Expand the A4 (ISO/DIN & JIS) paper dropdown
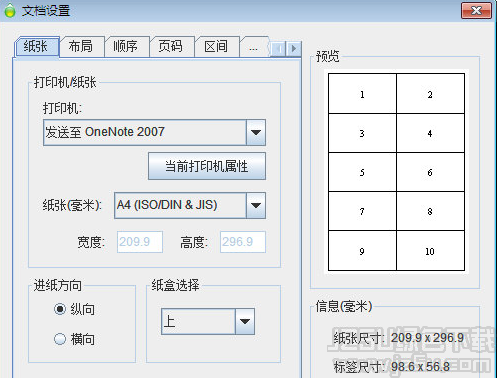The image size is (497, 378). (190, 205)
